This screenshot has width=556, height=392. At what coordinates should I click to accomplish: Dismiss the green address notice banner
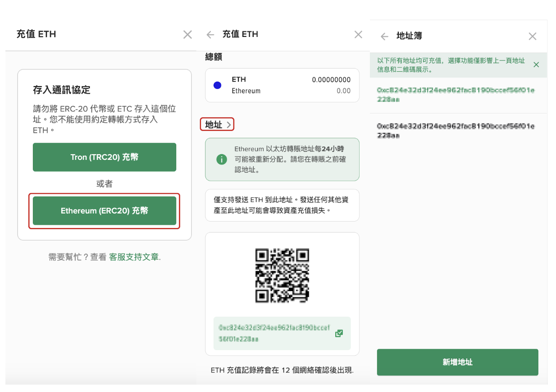[536, 64]
